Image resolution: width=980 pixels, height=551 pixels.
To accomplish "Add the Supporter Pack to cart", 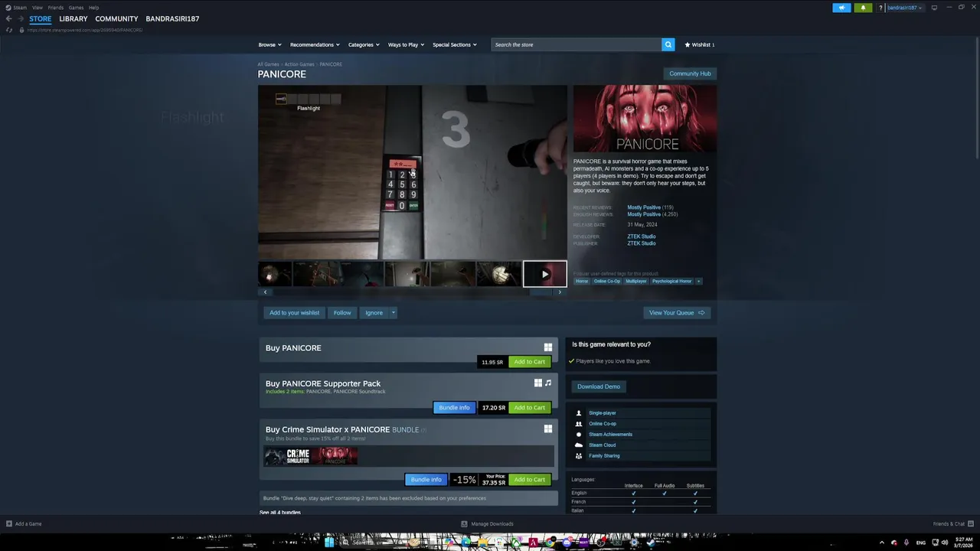I will click(x=529, y=408).
